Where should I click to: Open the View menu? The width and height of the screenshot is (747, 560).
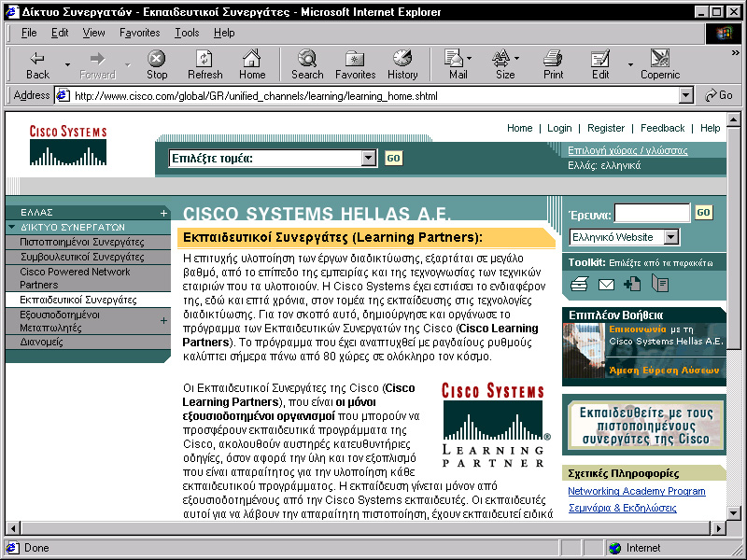93,33
